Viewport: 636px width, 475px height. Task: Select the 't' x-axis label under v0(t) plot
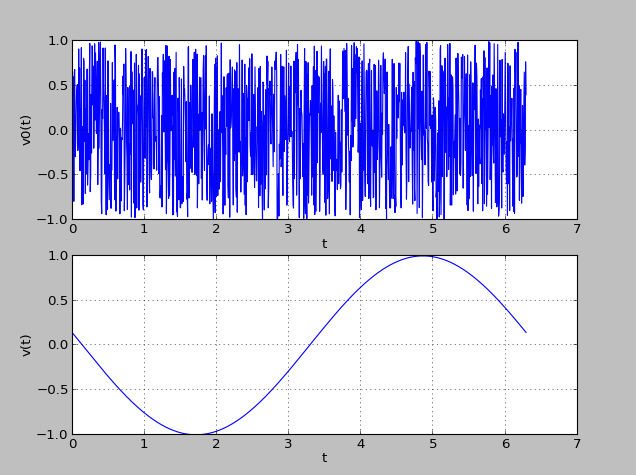[x=324, y=243]
